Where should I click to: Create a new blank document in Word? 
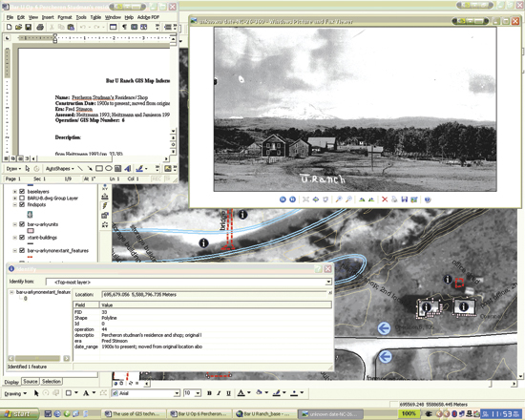tap(9, 27)
